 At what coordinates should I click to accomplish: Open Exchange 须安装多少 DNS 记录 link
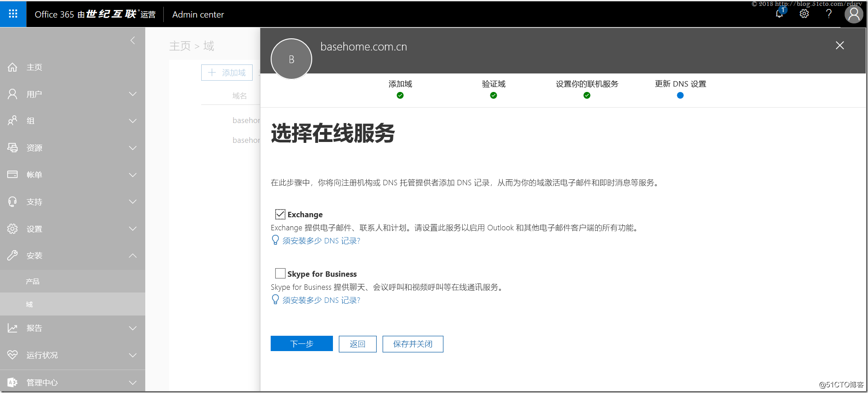[321, 241]
